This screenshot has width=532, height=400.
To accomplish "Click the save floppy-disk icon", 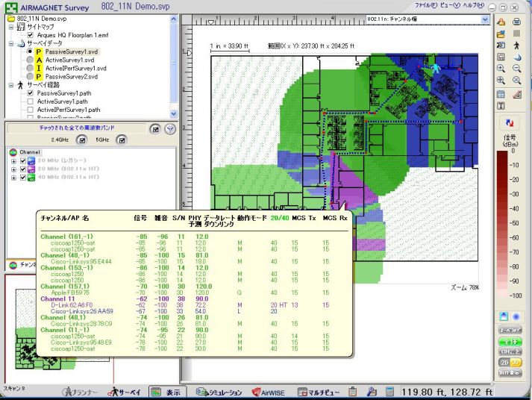I will pyautogui.click(x=501, y=57).
